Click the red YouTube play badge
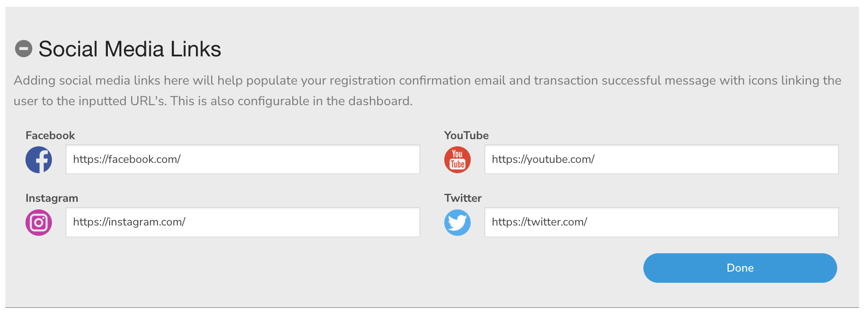Image resolution: width=868 pixels, height=315 pixels. [x=457, y=159]
